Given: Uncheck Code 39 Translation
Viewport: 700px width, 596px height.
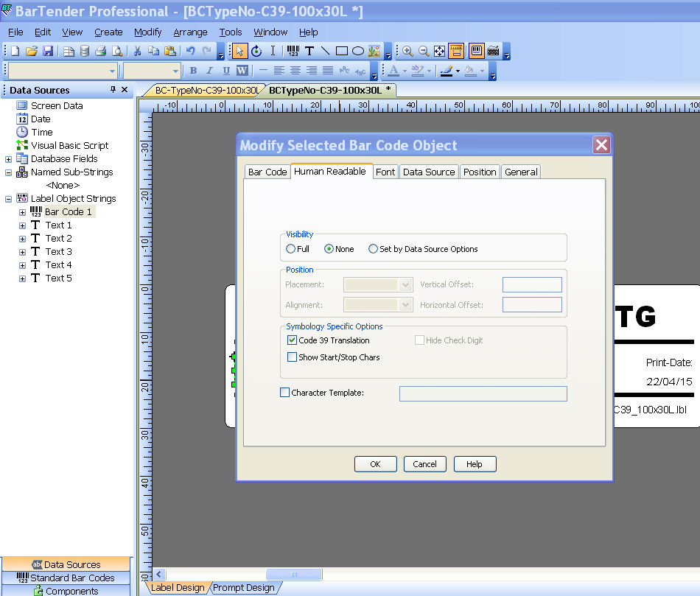Looking at the screenshot, I should click(x=292, y=340).
